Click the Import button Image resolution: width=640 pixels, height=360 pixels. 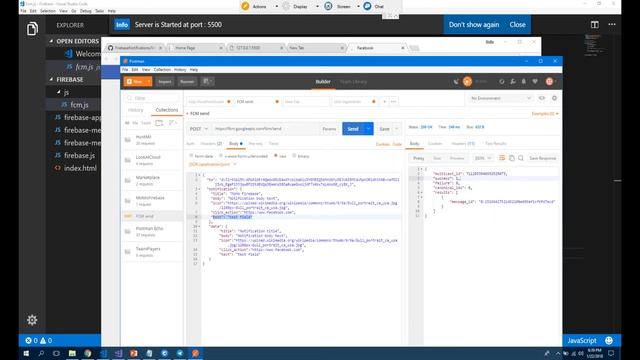(x=165, y=82)
